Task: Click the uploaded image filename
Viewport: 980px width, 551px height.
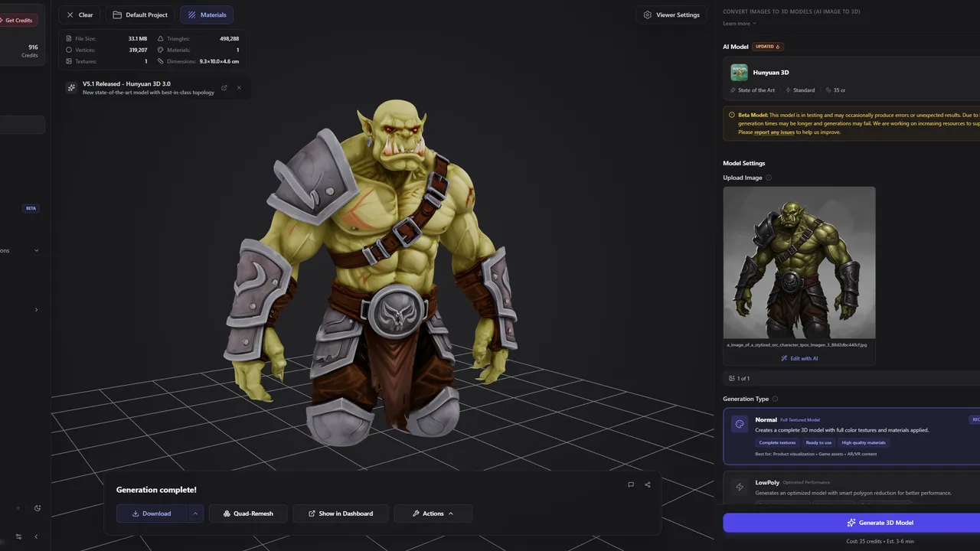Action: [x=797, y=345]
